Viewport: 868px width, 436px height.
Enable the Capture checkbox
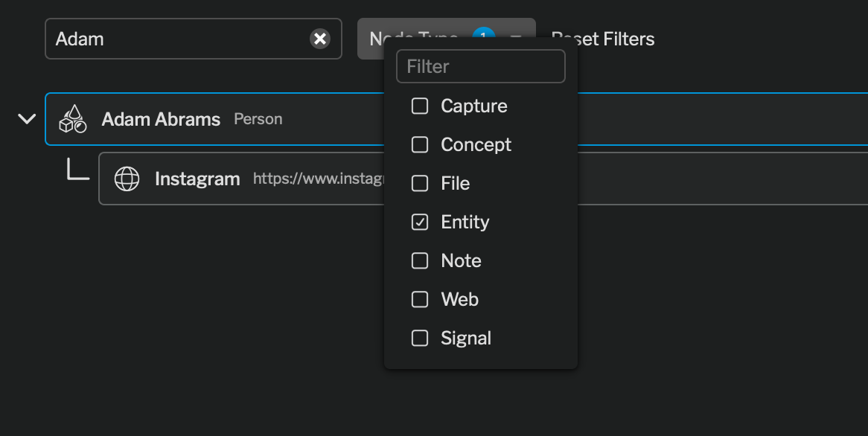[420, 106]
